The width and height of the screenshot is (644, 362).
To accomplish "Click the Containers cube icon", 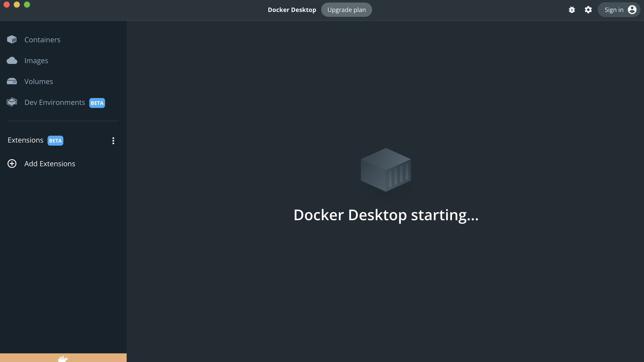I will 12,39.
